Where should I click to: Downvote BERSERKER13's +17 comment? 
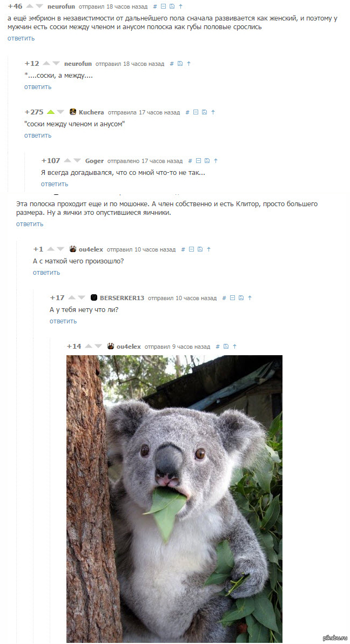(x=82, y=298)
